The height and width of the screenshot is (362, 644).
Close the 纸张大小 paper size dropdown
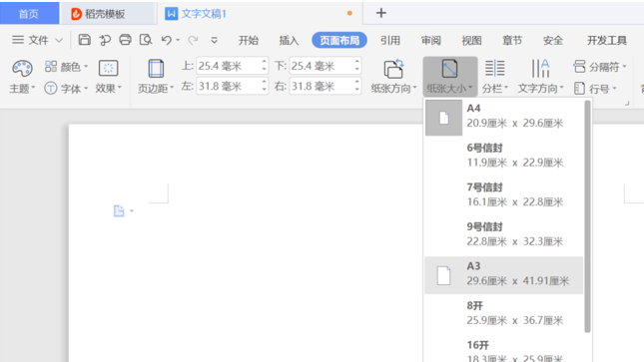pyautogui.click(x=449, y=77)
